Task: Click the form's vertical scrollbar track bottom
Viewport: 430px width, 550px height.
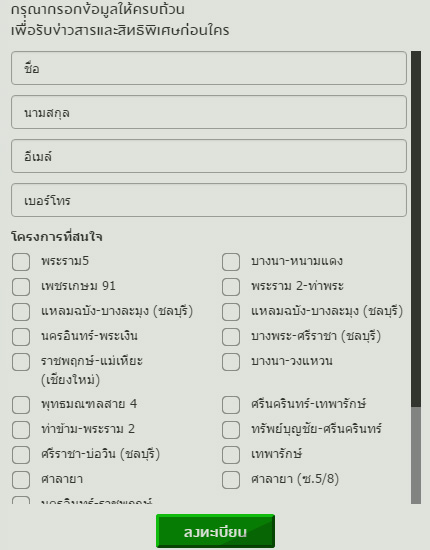Action: [416, 455]
